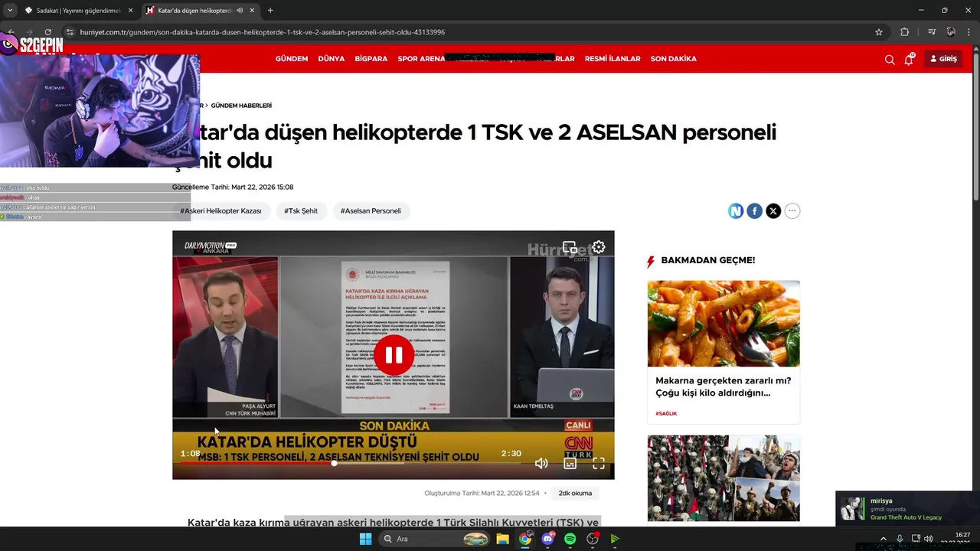The image size is (980, 551).
Task: Click the mirisya Discord notification popup
Action: pos(907,509)
